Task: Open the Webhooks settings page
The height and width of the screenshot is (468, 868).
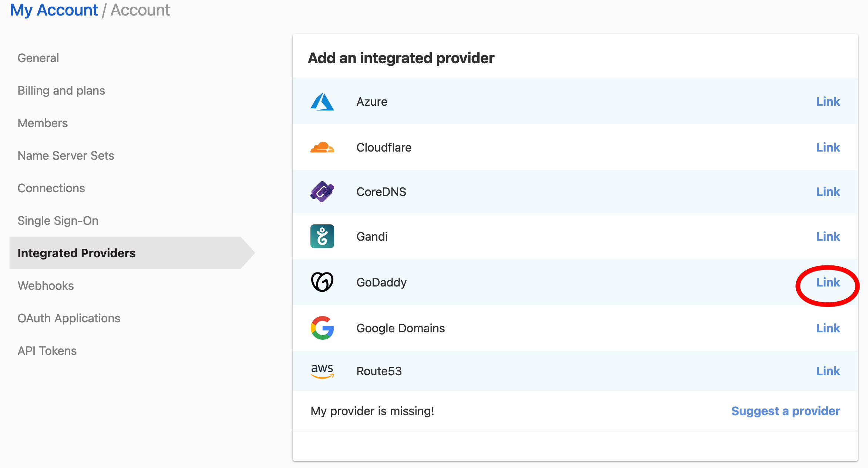Action: pyautogui.click(x=46, y=285)
